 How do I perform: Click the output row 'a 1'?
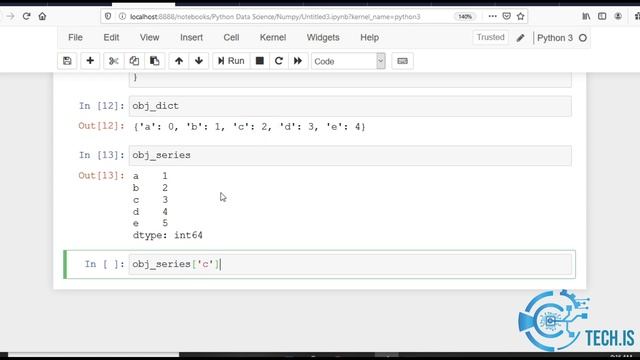point(150,176)
